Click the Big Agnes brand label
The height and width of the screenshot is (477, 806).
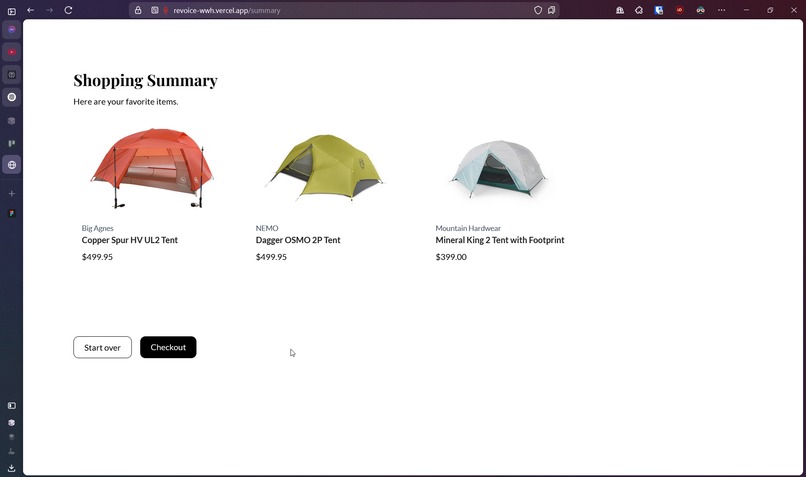[98, 228]
